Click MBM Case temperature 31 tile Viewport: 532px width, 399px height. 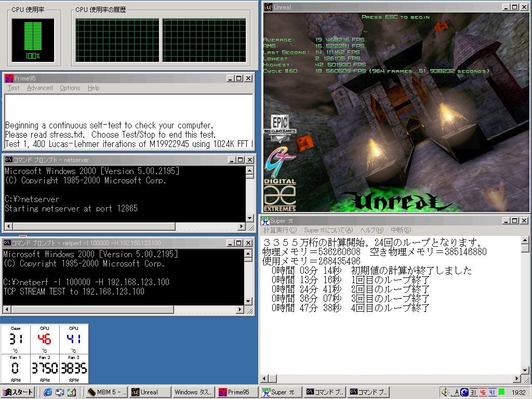coord(16,340)
